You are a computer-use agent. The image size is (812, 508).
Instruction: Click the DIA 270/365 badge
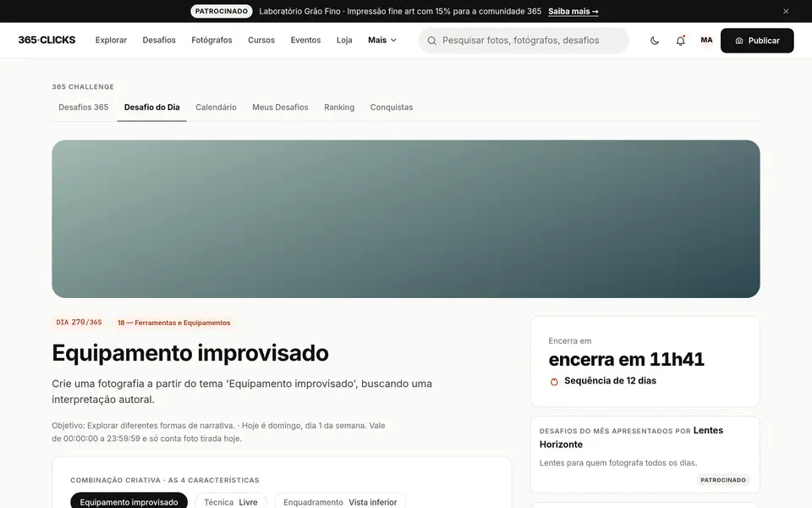click(x=80, y=323)
